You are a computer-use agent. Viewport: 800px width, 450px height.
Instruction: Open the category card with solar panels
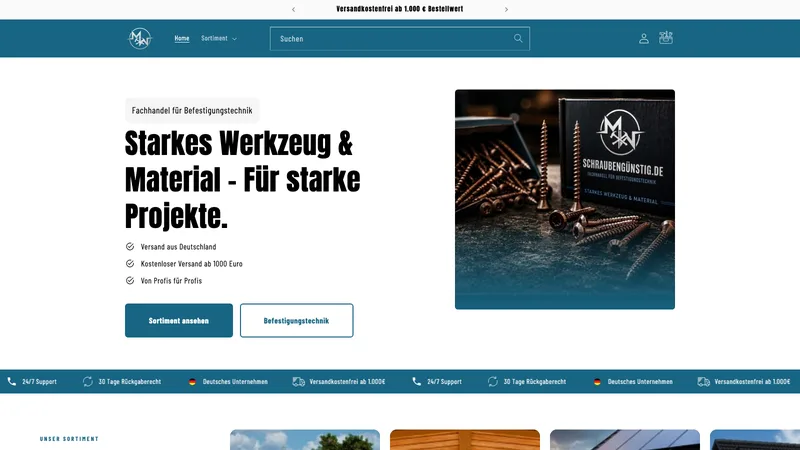[625, 440]
